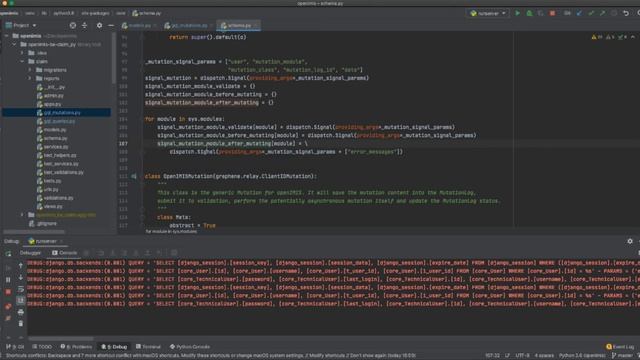Pause the program in the debug sidebar

[8, 280]
